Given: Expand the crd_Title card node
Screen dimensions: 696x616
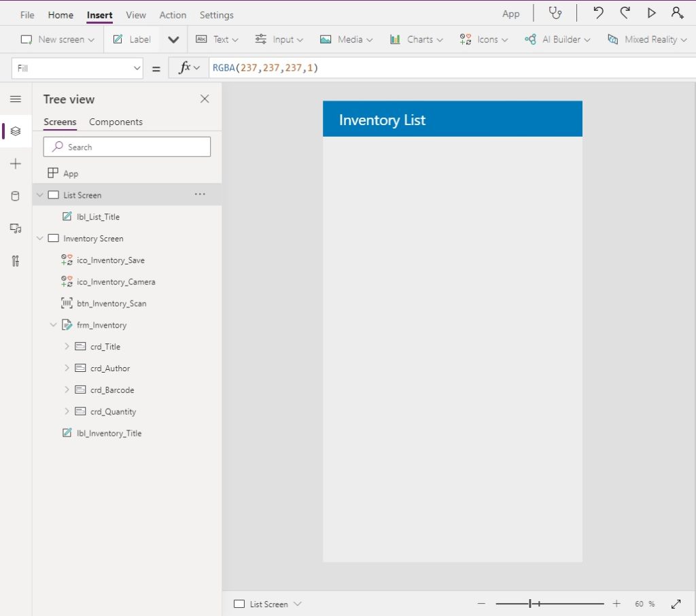Looking at the screenshot, I should (67, 347).
